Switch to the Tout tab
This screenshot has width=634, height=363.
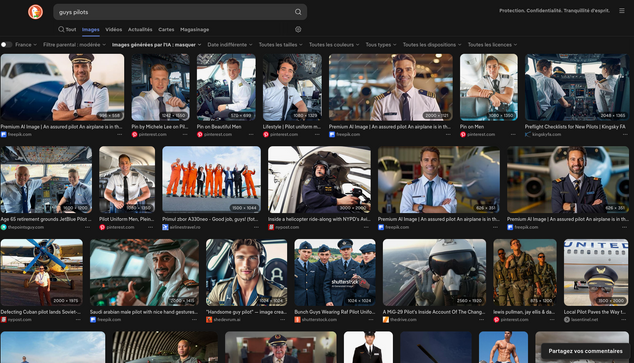67,30
